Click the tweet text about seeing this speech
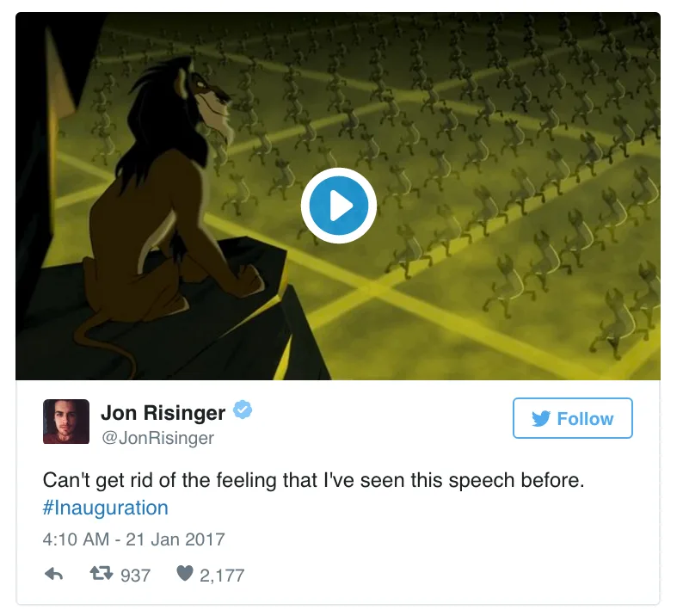 (x=313, y=481)
